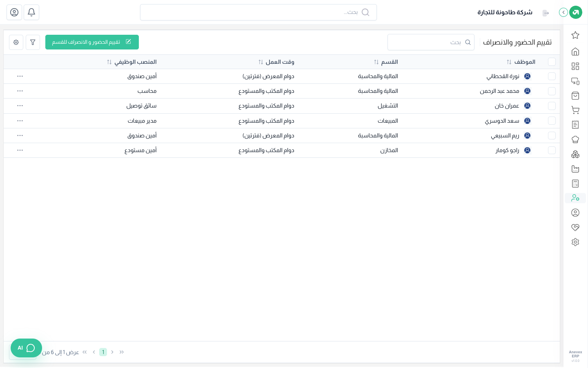The width and height of the screenshot is (588, 368).
Task: Open monitor/devices icon in sidebar
Action: 575,81
